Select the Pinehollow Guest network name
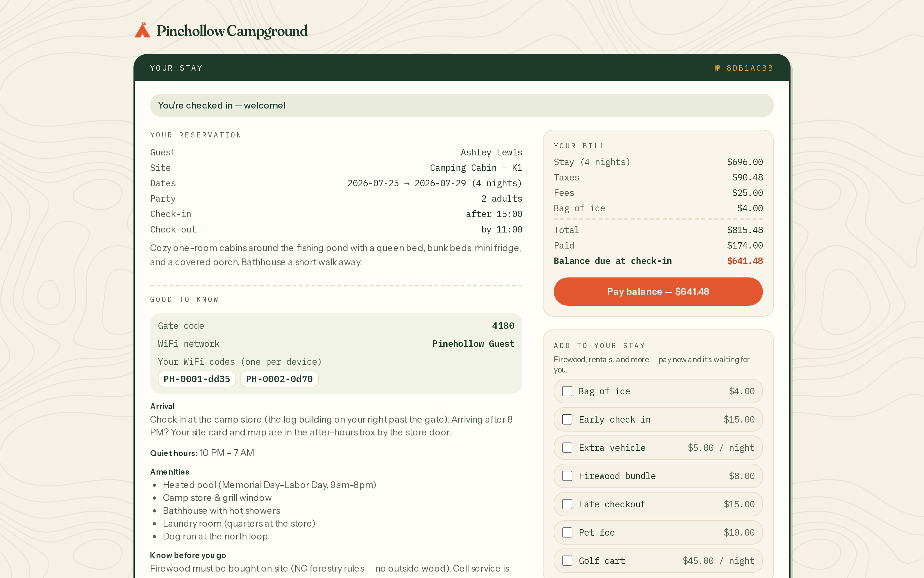The height and width of the screenshot is (578, 924). [x=473, y=344]
